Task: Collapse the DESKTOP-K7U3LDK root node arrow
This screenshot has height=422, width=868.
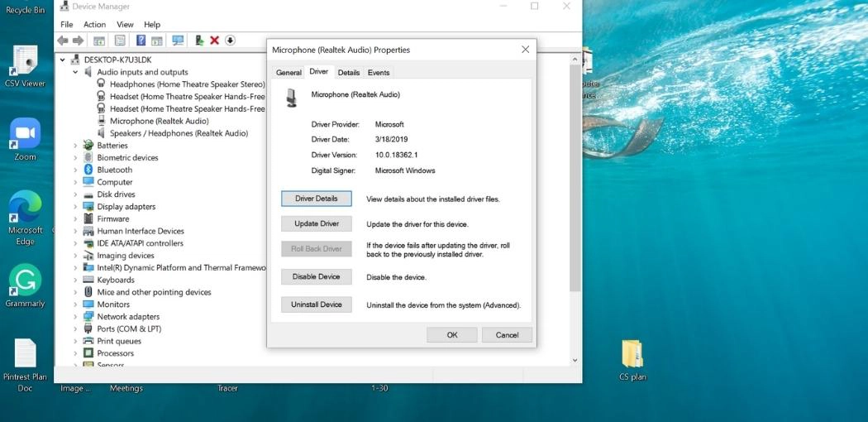Action: coord(63,60)
